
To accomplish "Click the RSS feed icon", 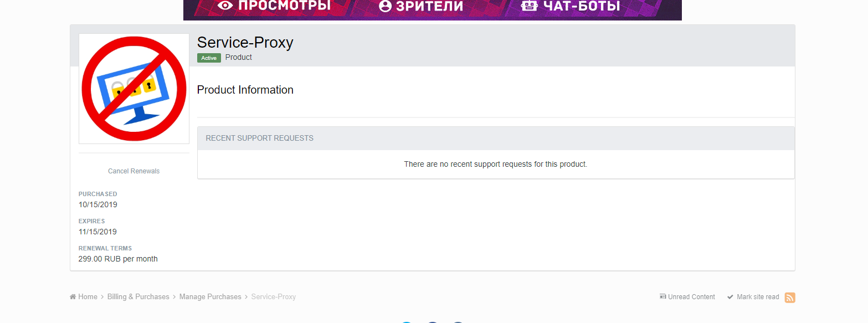I will pyautogui.click(x=790, y=298).
